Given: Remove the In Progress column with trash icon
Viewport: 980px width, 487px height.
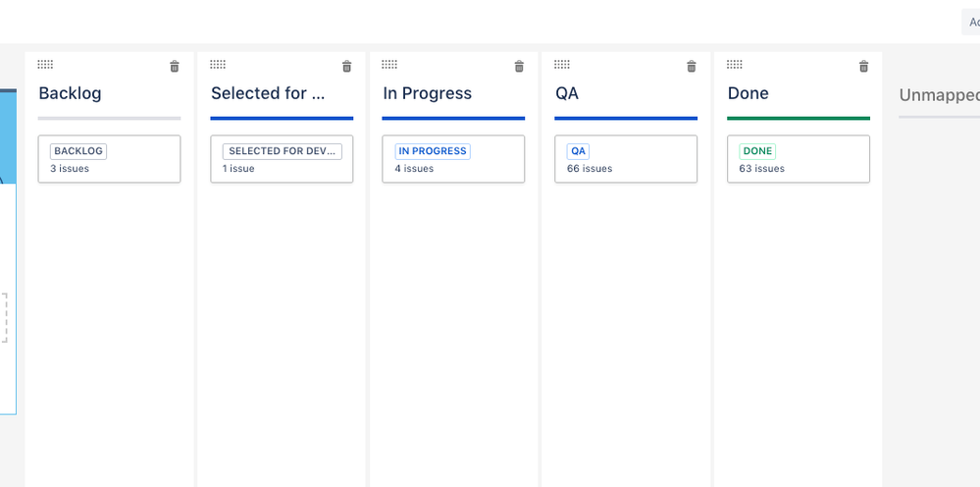Looking at the screenshot, I should pos(519,66).
